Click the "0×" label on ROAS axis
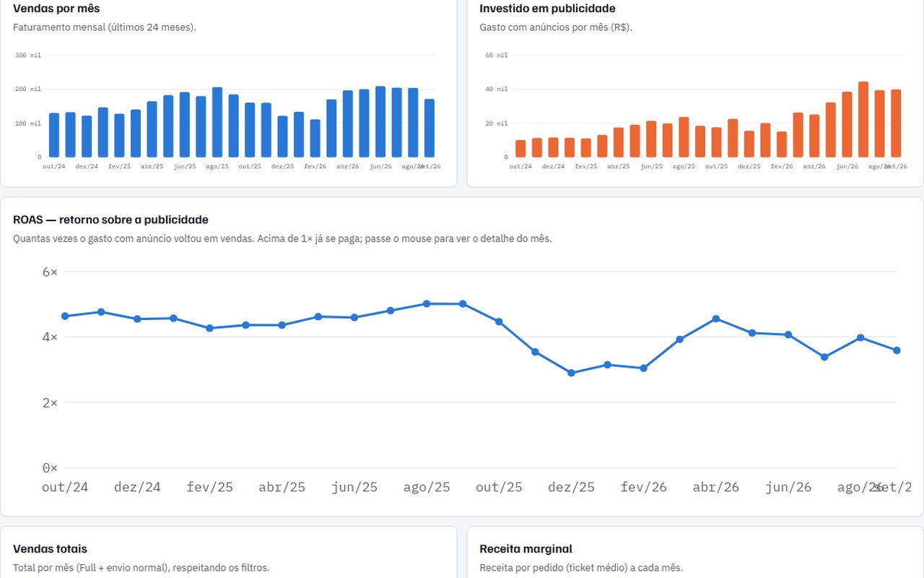The height and width of the screenshot is (578, 924). coord(50,467)
